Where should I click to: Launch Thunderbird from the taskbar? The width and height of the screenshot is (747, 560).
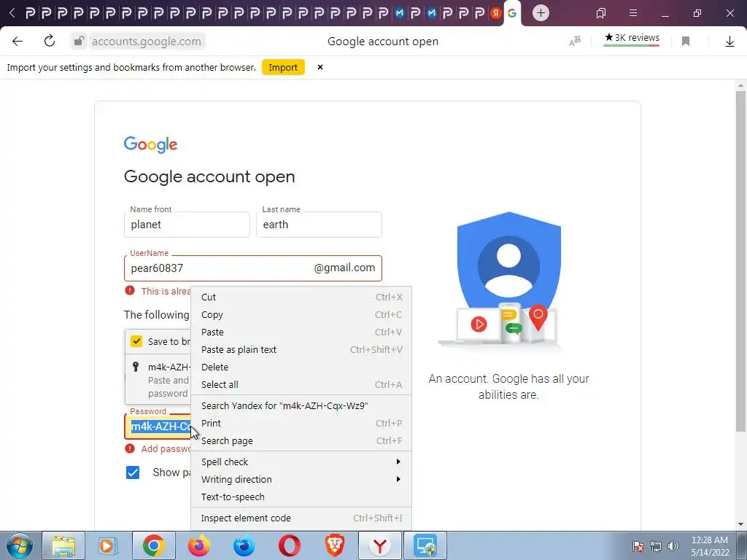pyautogui.click(x=244, y=545)
